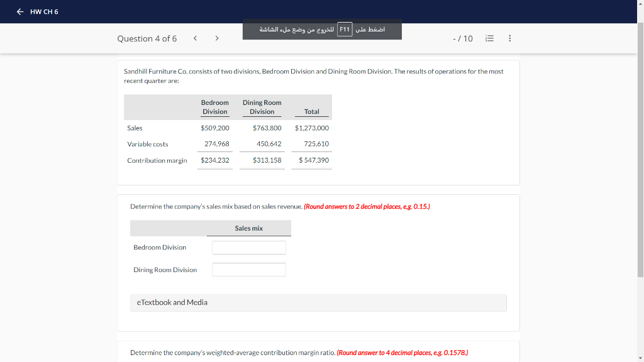Select total contribution margin $547,390

coord(314,160)
